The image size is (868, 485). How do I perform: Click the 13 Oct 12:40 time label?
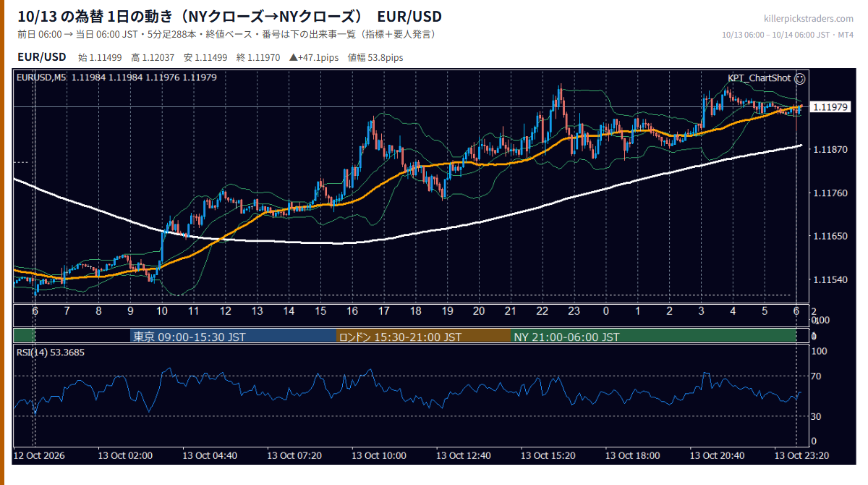[x=464, y=456]
